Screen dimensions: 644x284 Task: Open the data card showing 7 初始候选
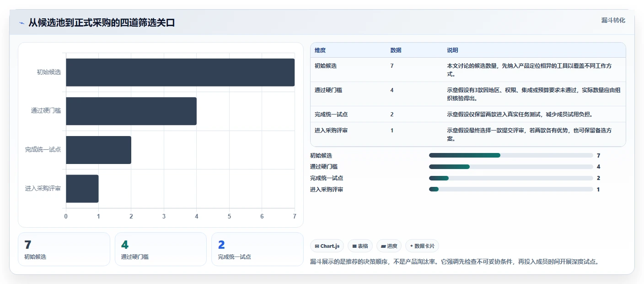[64, 249]
